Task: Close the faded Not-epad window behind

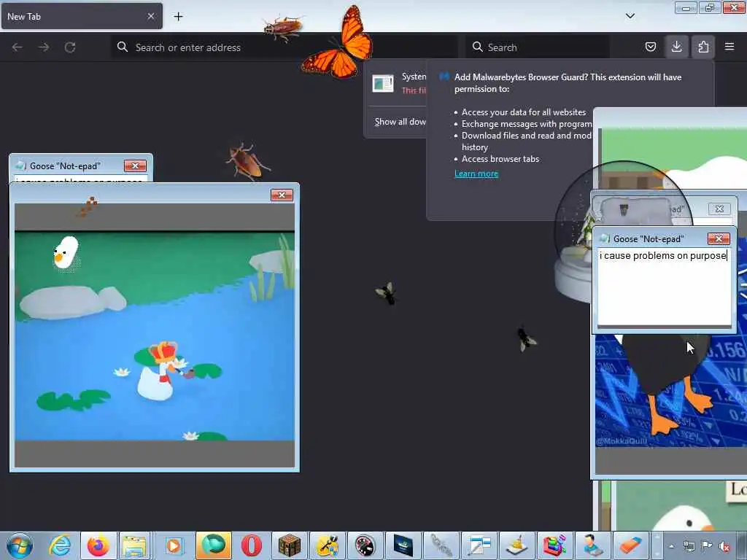Action: click(719, 209)
